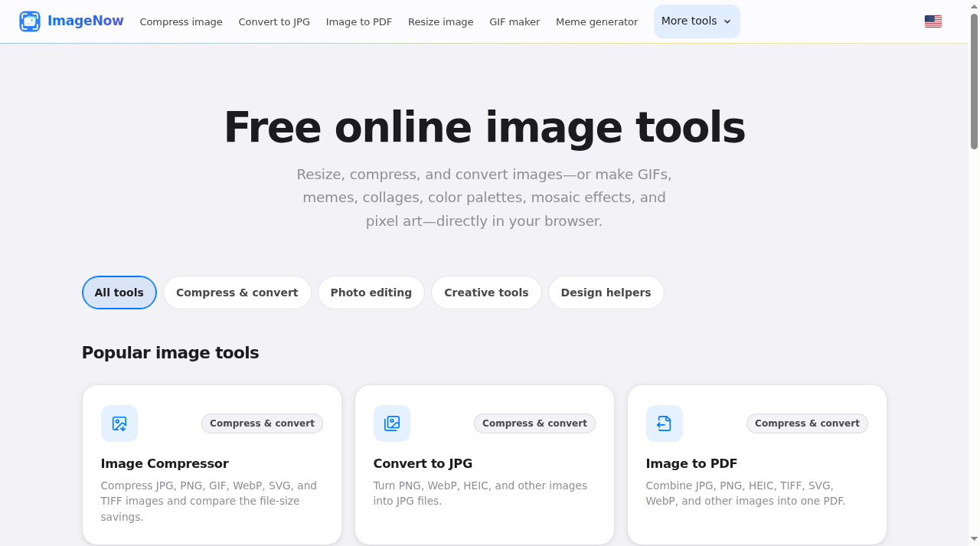Select the Photo editing filter

[x=371, y=293]
